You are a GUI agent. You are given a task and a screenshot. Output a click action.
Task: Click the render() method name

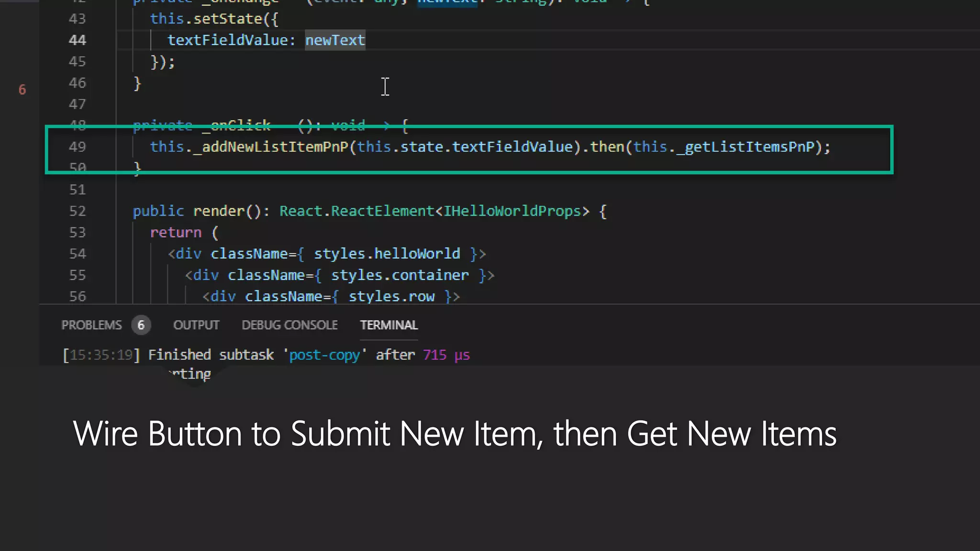(x=219, y=211)
